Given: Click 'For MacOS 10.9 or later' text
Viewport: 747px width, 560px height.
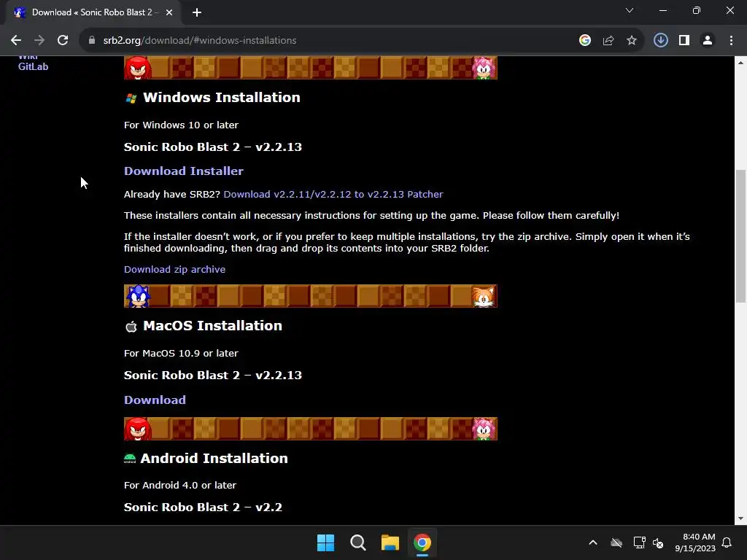Looking at the screenshot, I should click(x=181, y=354).
